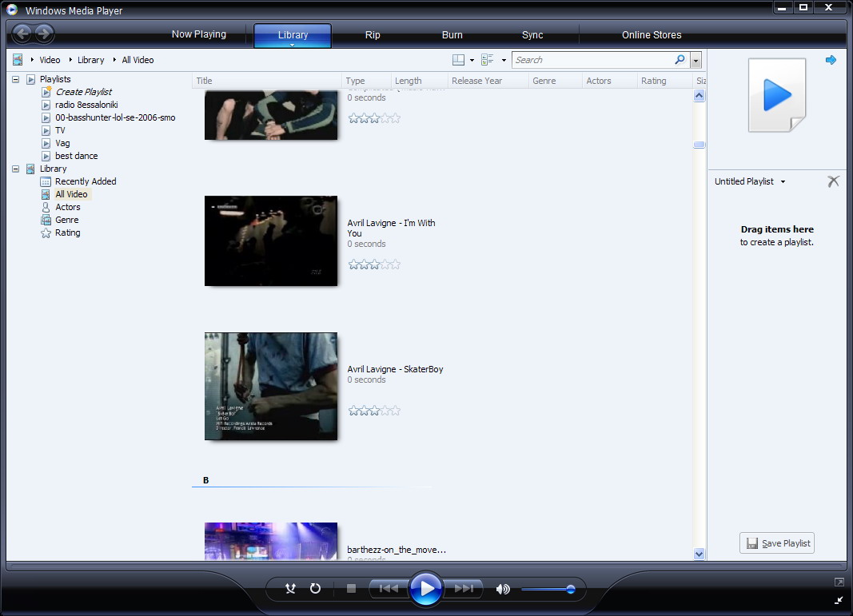
Task: Click the Windows Media Player logo icon
Action: click(x=12, y=10)
